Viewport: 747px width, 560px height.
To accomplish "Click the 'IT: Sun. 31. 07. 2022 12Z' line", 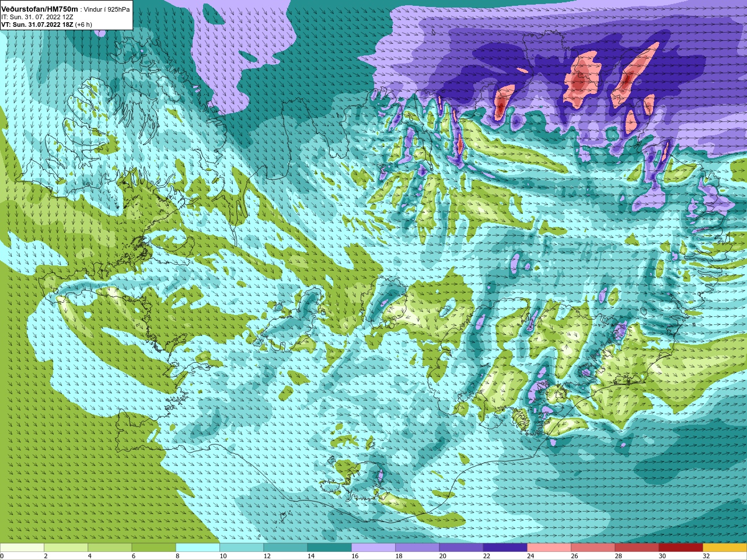I will 37,17.
